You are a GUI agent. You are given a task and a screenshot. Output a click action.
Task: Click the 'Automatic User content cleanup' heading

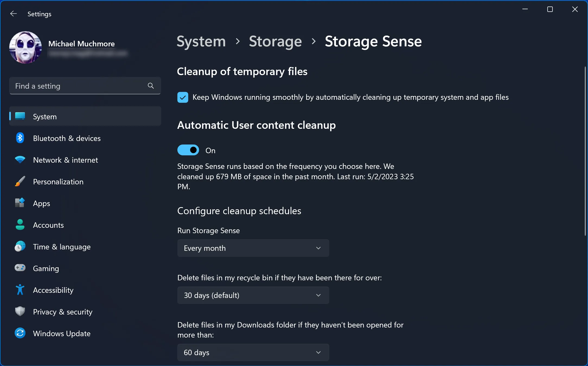pyautogui.click(x=257, y=125)
